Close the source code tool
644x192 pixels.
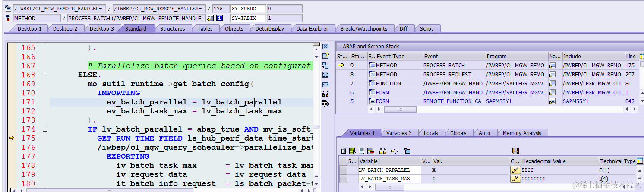tap(326, 46)
